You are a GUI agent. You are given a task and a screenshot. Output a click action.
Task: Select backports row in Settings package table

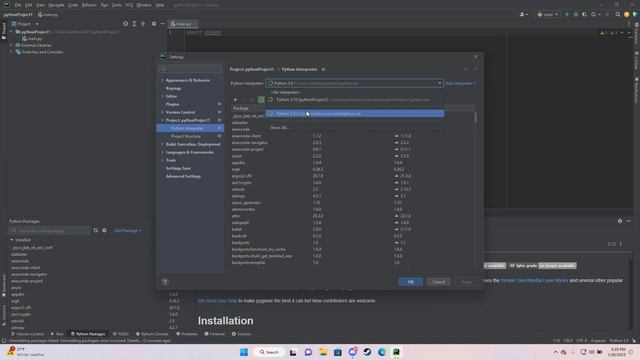click(x=353, y=242)
